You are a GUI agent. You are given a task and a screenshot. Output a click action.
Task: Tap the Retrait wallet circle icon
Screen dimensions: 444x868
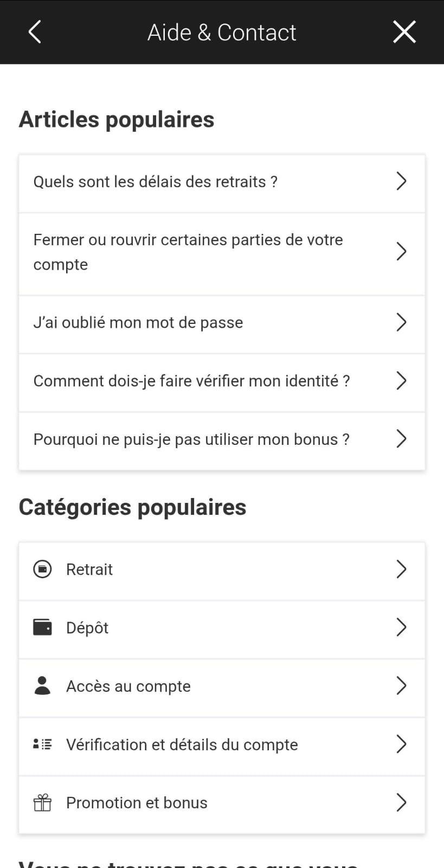pyautogui.click(x=42, y=569)
